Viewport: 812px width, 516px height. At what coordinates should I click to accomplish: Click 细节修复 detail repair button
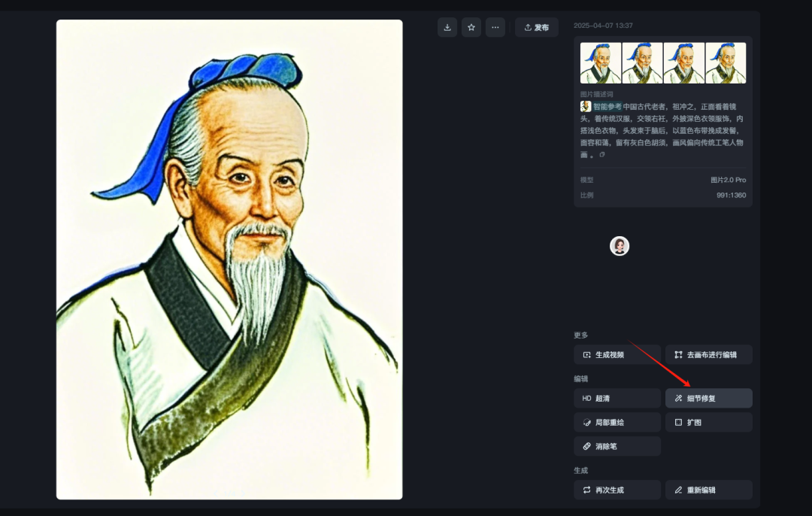[x=709, y=399]
